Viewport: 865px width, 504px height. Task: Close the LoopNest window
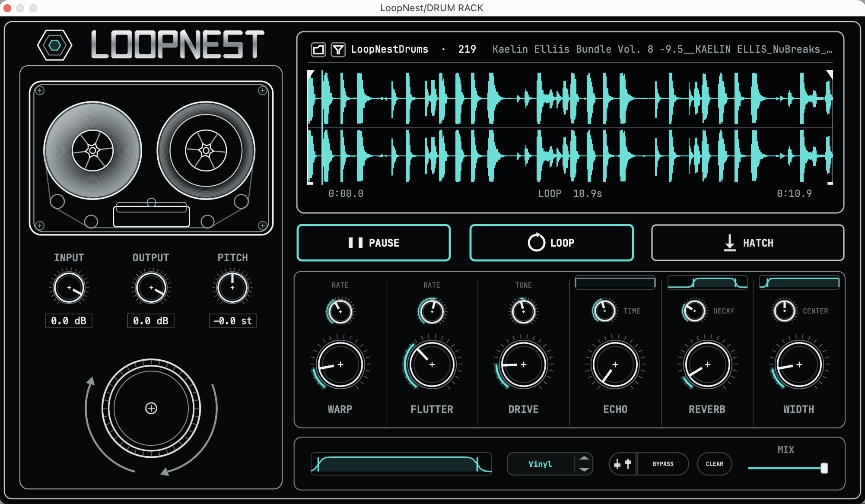7,8
